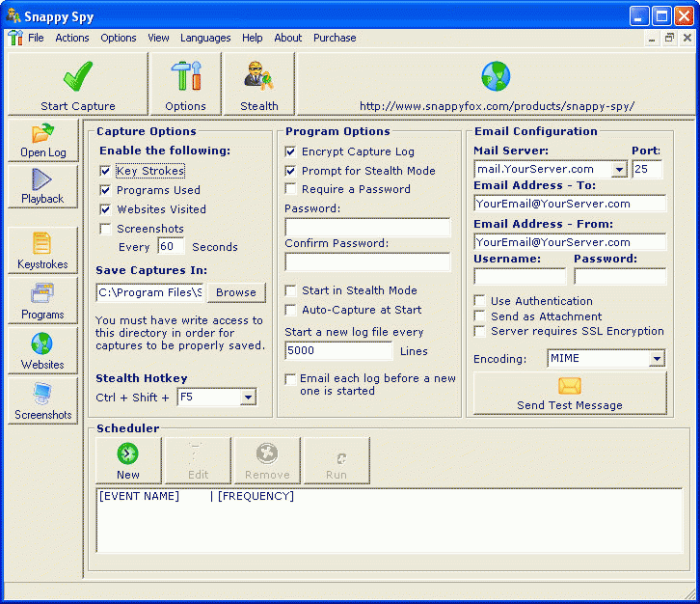
Task: Open the Options menu in menu bar
Action: pyautogui.click(x=119, y=38)
